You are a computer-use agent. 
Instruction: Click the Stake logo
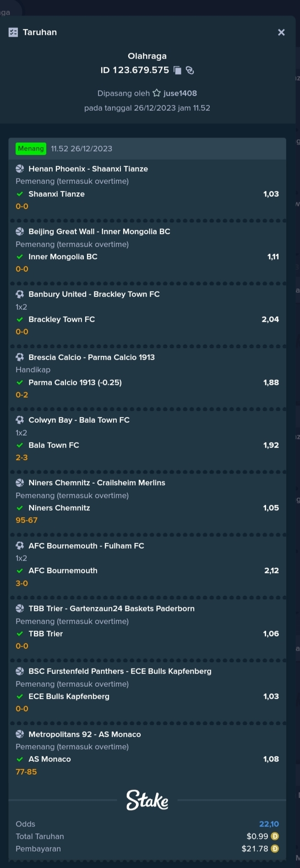[x=147, y=800]
